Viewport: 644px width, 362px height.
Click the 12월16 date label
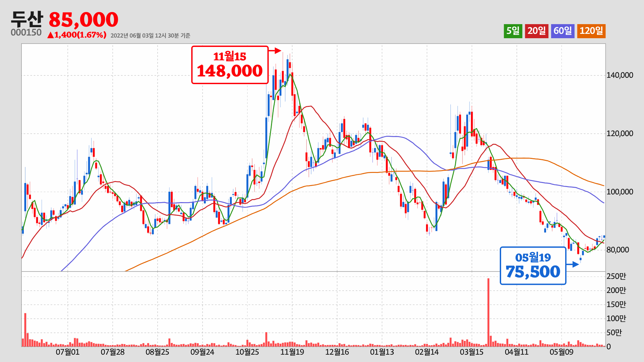337,352
